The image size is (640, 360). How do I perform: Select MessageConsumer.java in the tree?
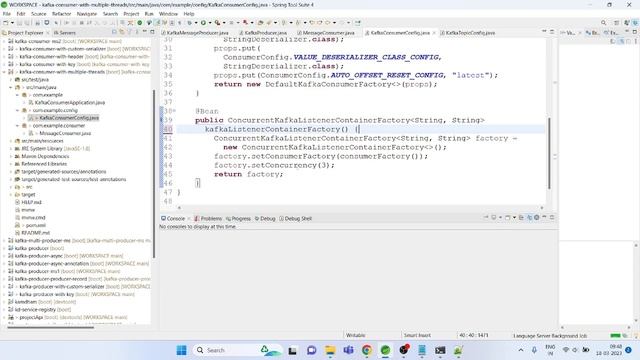[64, 133]
